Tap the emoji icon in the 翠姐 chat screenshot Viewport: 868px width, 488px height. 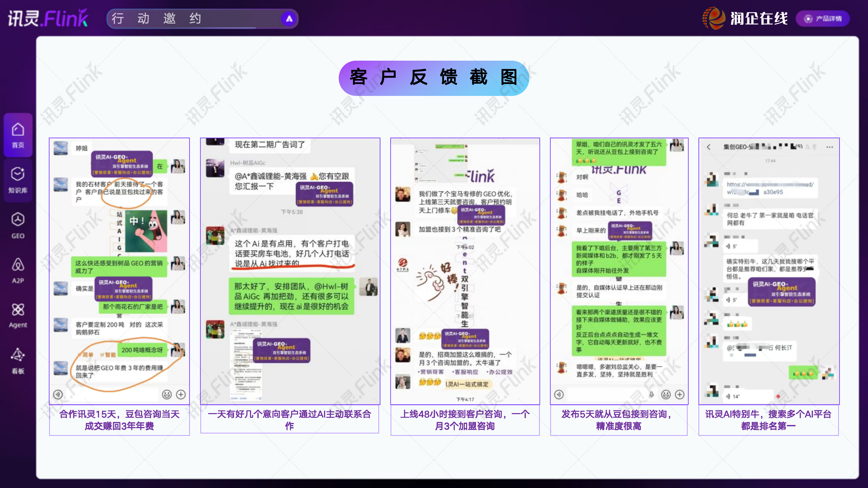[x=666, y=394]
